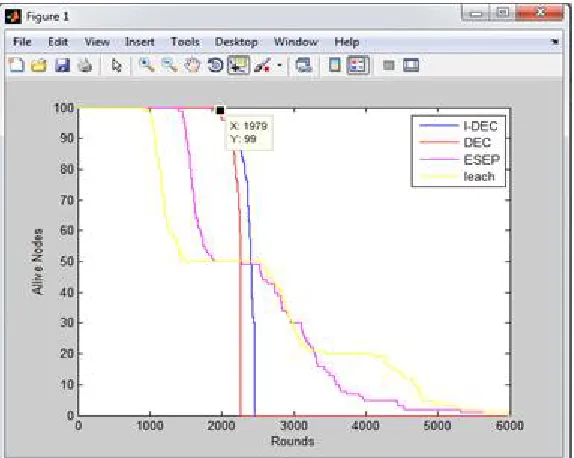
Task: Close the Figure 1 window
Action: tap(539, 13)
